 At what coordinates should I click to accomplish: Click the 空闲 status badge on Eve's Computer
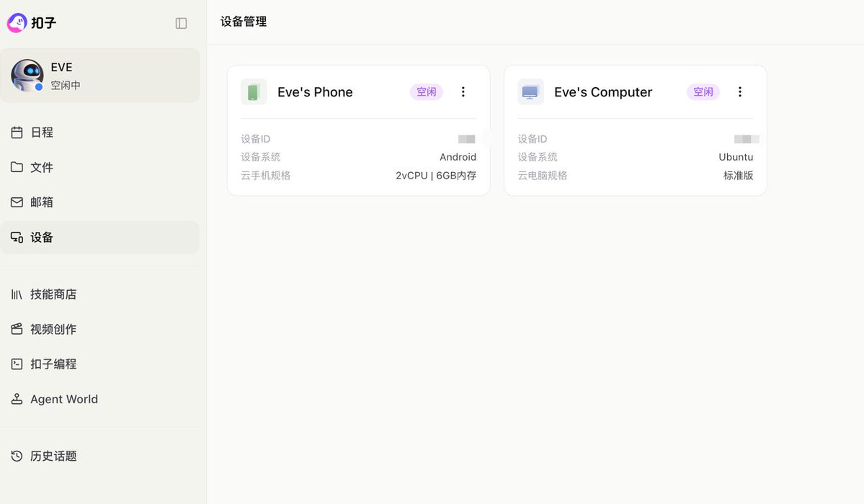coord(703,91)
